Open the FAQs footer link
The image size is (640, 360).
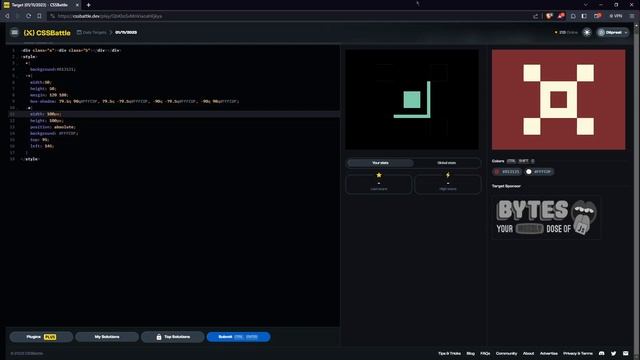point(485,353)
